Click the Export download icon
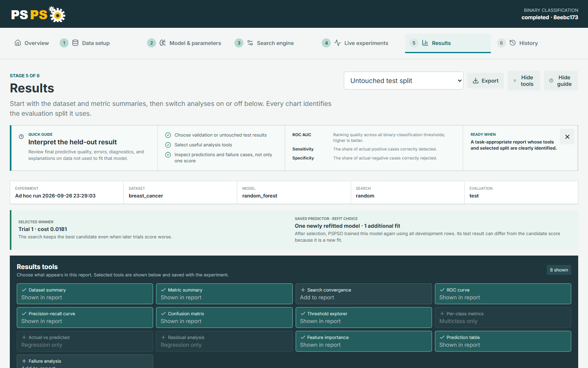Image resolution: width=588 pixels, height=368 pixels. point(476,81)
